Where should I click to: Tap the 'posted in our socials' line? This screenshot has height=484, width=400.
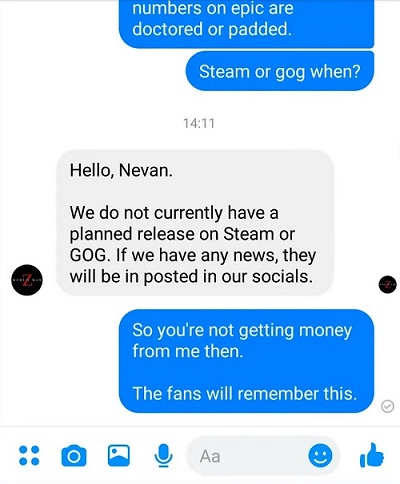[191, 277]
